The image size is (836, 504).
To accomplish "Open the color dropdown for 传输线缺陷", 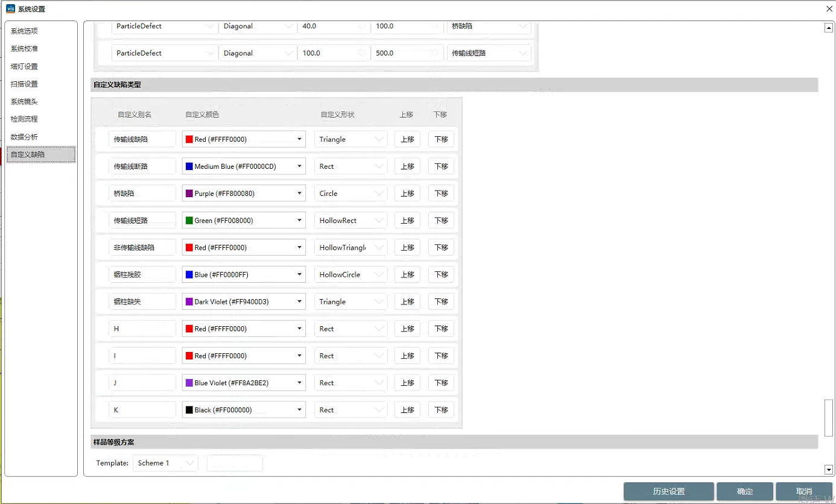I will pyautogui.click(x=244, y=139).
